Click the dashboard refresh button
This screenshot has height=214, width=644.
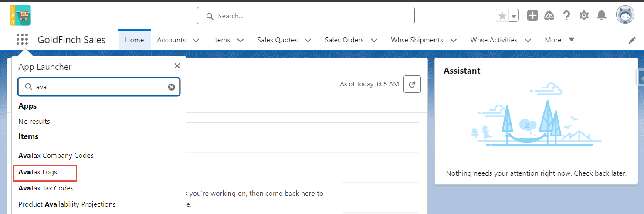[x=412, y=84]
